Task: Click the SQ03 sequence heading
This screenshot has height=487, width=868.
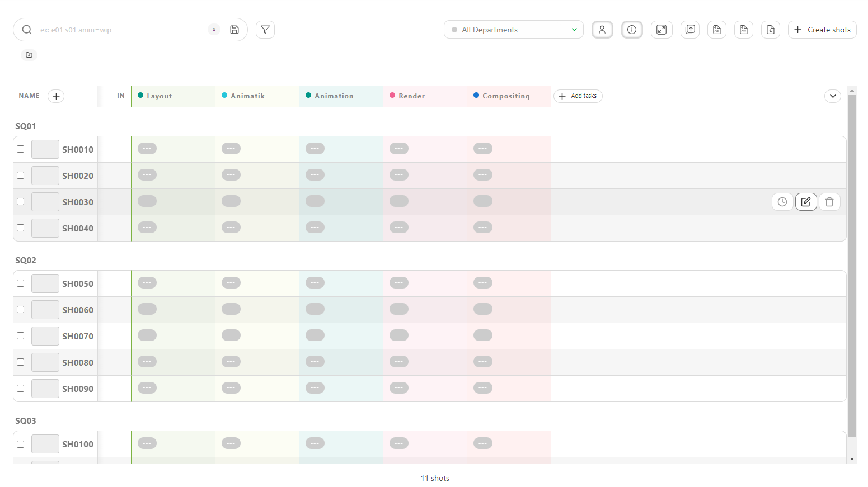Action: 26,421
